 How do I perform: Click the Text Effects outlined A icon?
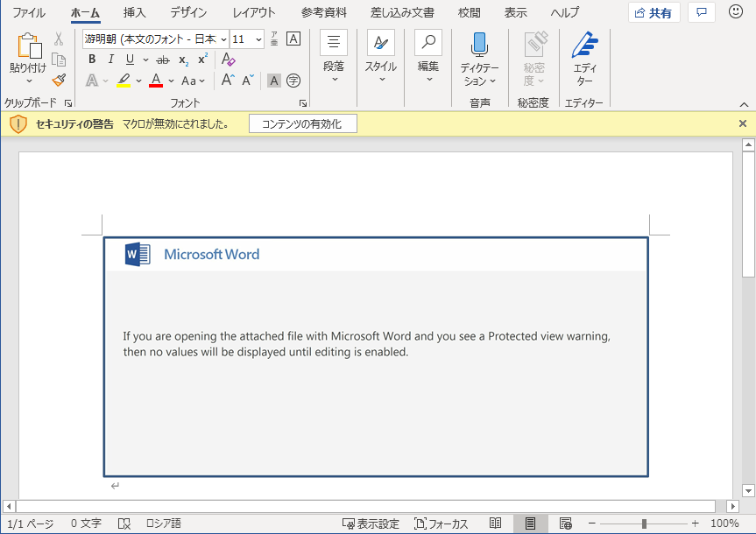point(92,81)
